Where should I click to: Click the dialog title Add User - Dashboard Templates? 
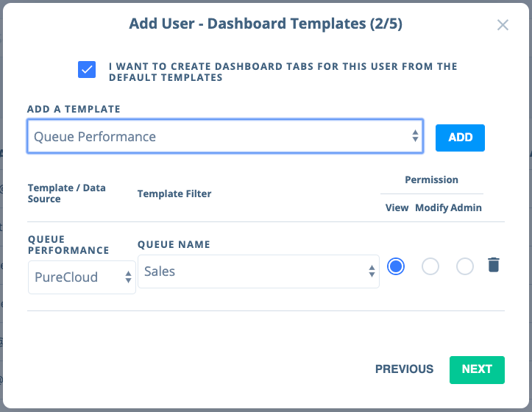[x=266, y=24]
